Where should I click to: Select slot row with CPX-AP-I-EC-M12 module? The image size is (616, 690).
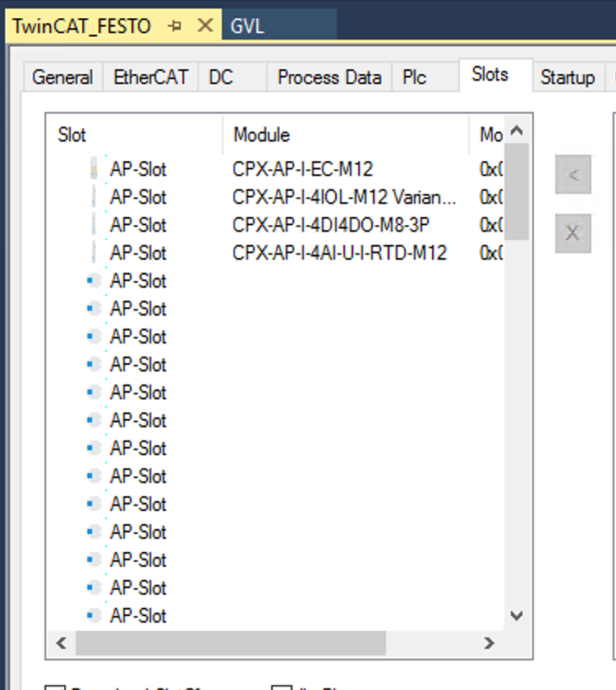click(275, 169)
